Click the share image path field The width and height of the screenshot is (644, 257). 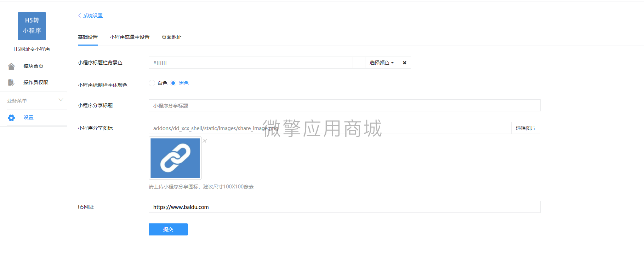330,128
